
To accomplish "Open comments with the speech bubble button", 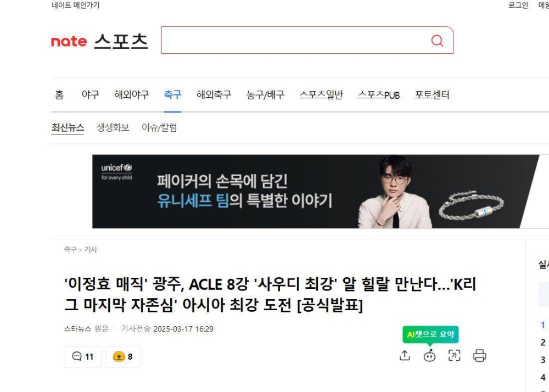I will (x=83, y=357).
